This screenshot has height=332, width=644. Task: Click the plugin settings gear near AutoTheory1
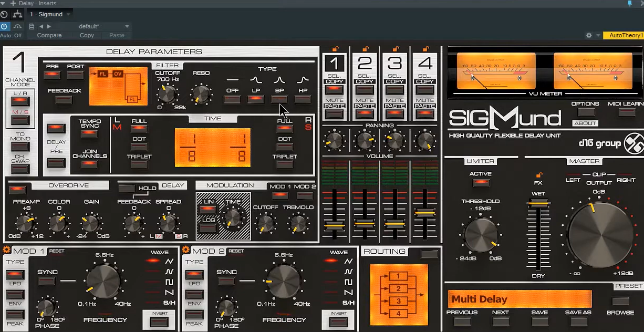(589, 35)
